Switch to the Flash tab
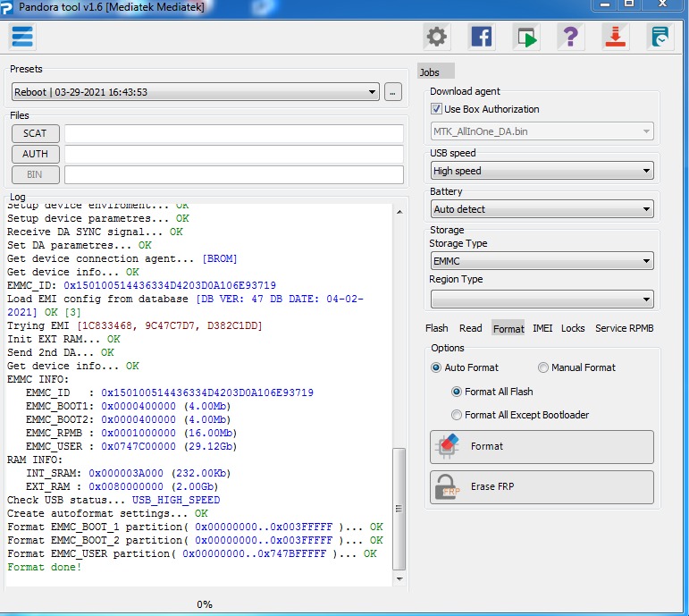 click(x=436, y=328)
